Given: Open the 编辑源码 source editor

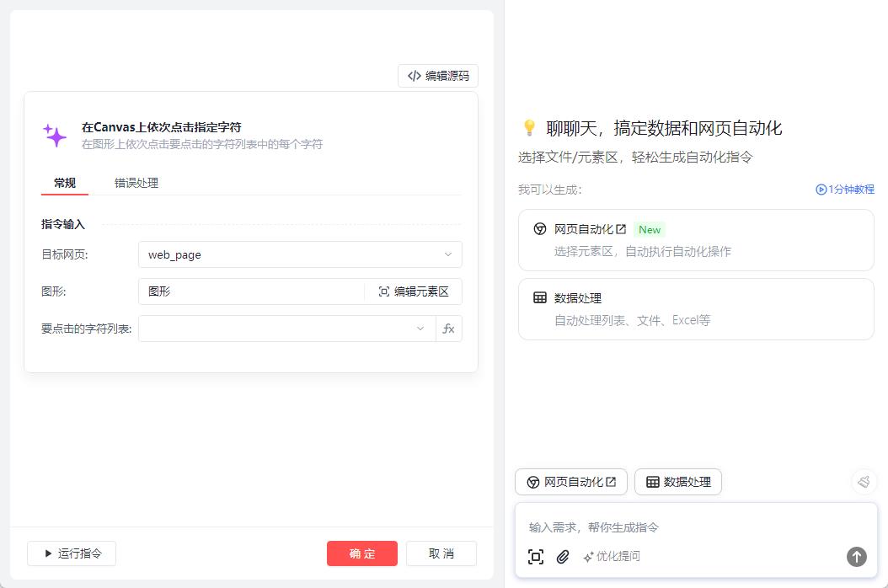Looking at the screenshot, I should click(x=438, y=76).
